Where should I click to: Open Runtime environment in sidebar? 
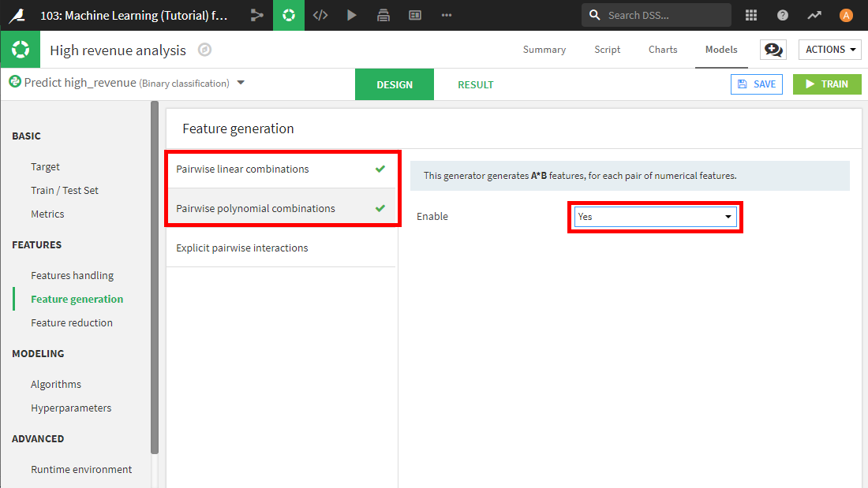(81, 469)
